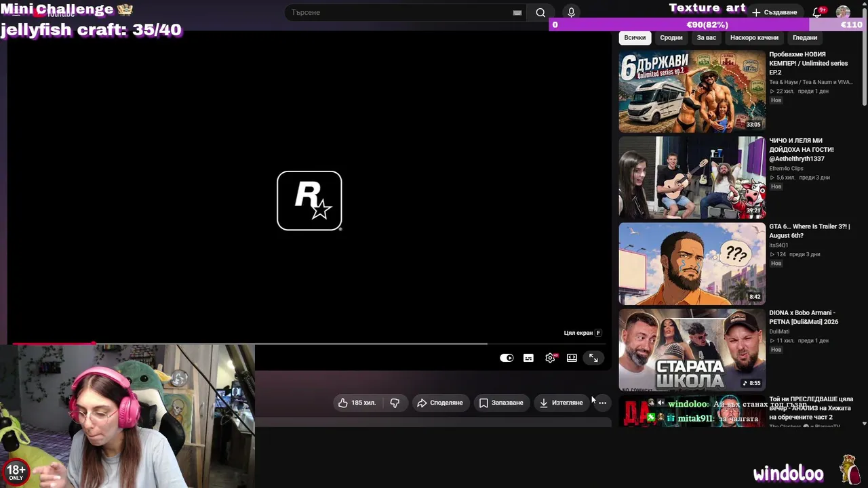Open the three-dot more actions menu
868x488 pixels.
602,403
